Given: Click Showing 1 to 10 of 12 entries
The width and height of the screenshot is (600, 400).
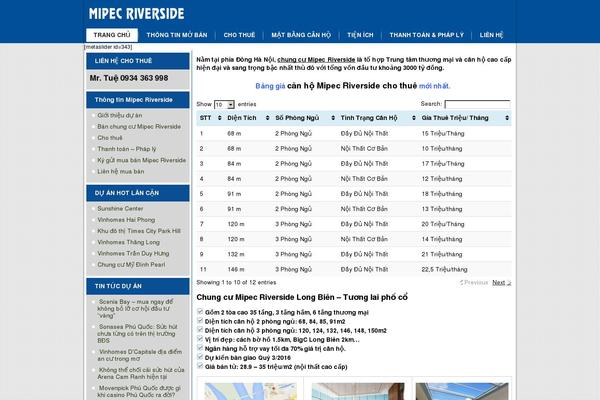Looking at the screenshot, I should click(236, 282).
